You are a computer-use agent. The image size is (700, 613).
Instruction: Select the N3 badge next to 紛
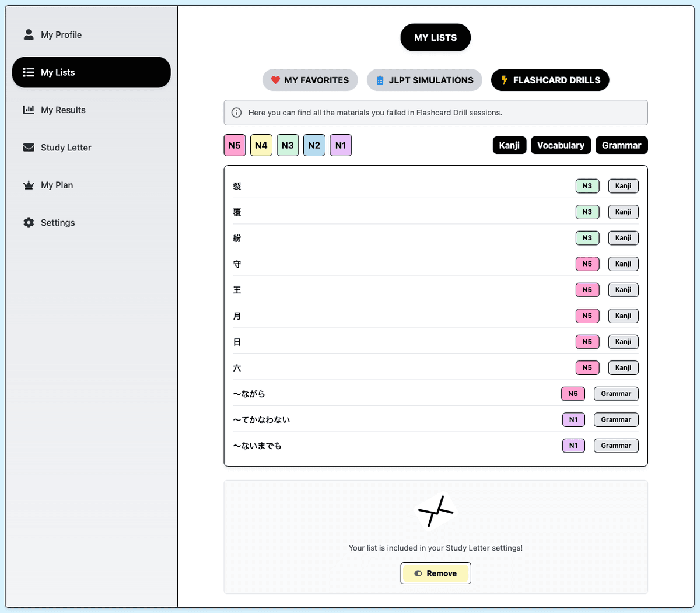587,237
